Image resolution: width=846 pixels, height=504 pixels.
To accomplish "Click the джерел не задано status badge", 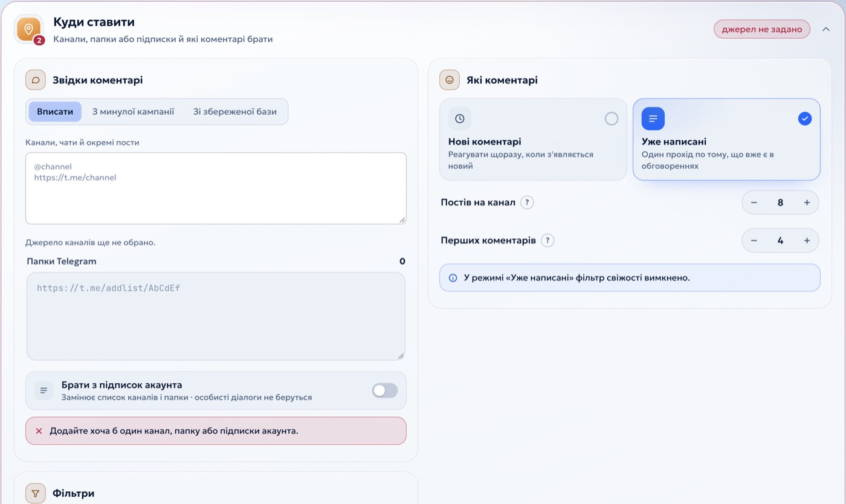I will coord(762,29).
